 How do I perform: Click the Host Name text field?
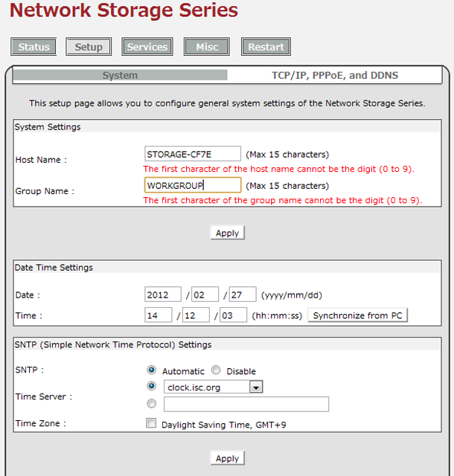click(193, 154)
